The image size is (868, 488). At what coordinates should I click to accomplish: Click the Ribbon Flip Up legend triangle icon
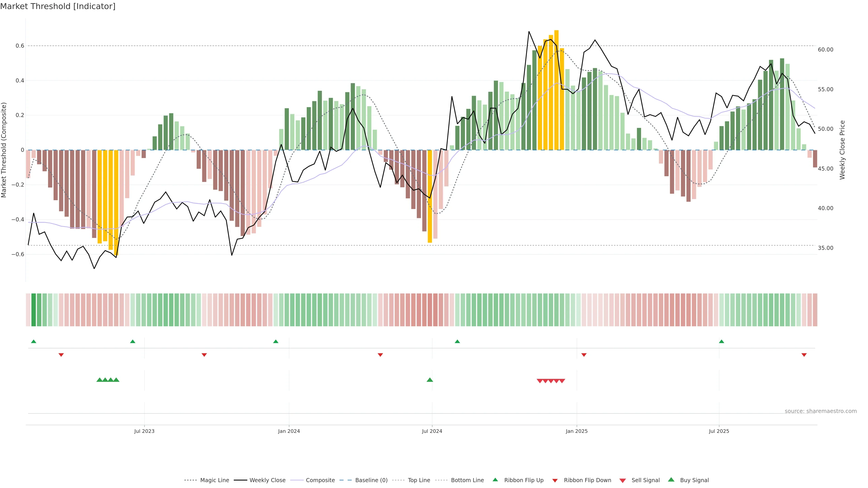tap(495, 480)
